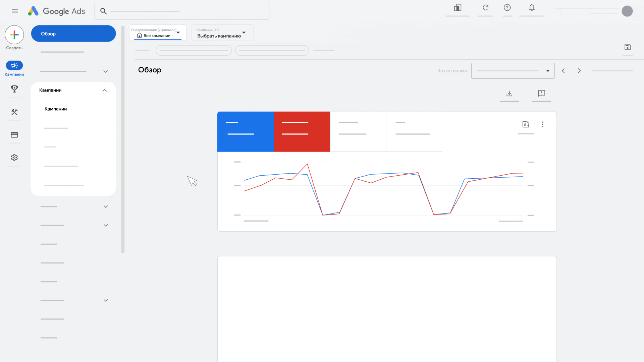
Task: Click the feedback speech-bubble icon
Action: 541,93
